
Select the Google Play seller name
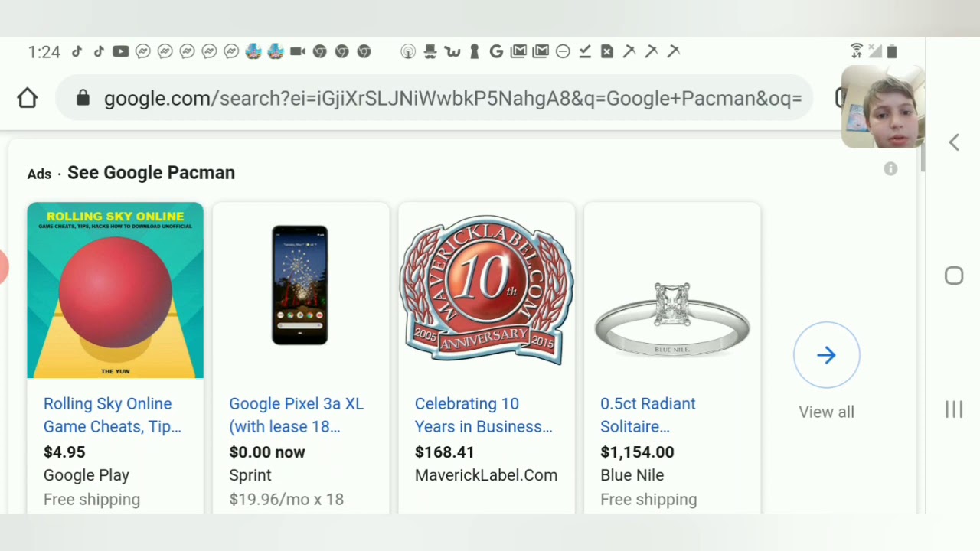[87, 475]
